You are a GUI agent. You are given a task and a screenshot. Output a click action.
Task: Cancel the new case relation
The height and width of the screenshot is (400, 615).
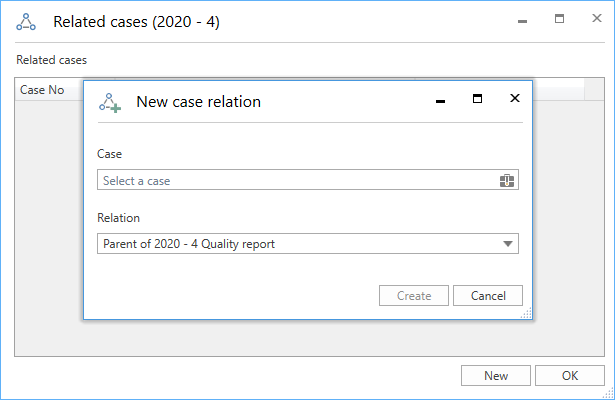point(487,296)
